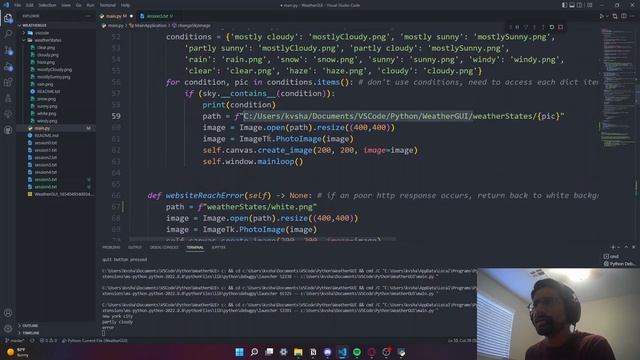Viewport: 640px width, 360px height.
Task: Open README.md in the root folder
Action: coord(46,136)
